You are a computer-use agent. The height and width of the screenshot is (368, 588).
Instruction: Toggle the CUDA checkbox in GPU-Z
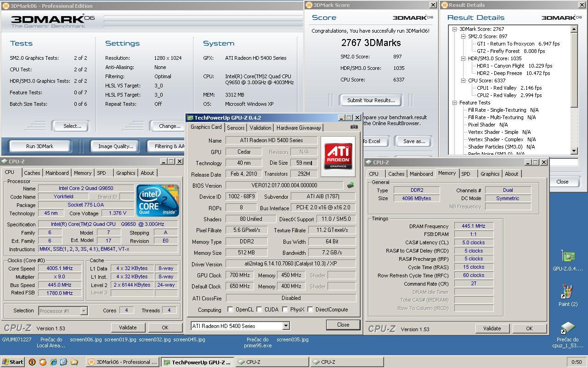[x=259, y=310]
